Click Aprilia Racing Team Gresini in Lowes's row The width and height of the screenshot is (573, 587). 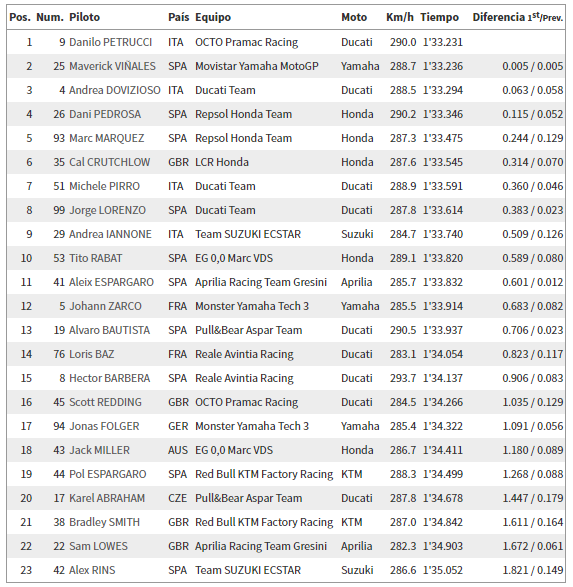261,546
